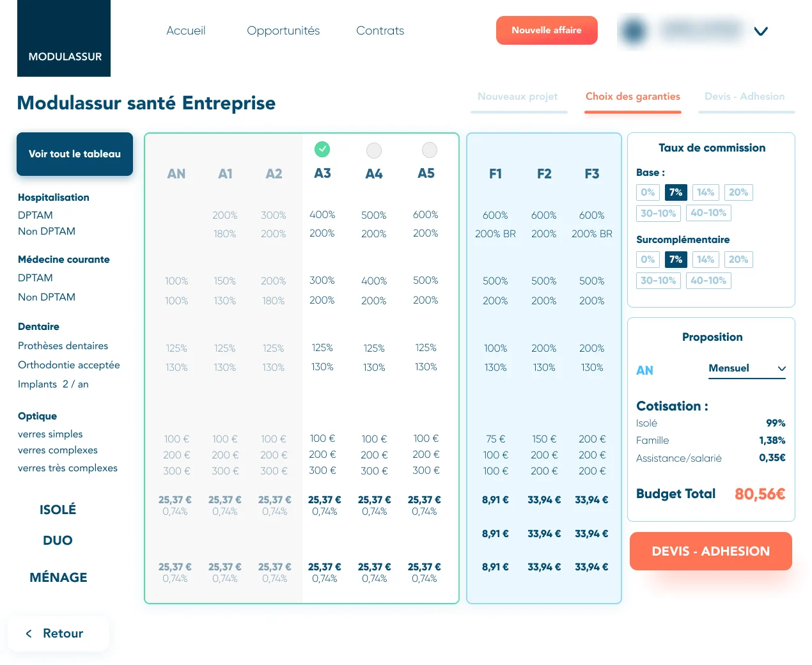Set Surcomplémentaire commission to 20%
This screenshot has width=812, height=665.
point(738,260)
